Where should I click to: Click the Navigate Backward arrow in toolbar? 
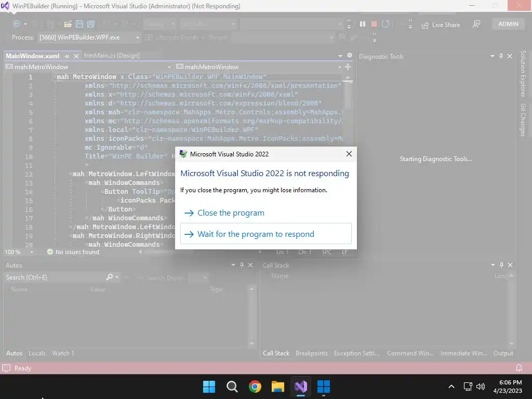pyautogui.click(x=16, y=24)
